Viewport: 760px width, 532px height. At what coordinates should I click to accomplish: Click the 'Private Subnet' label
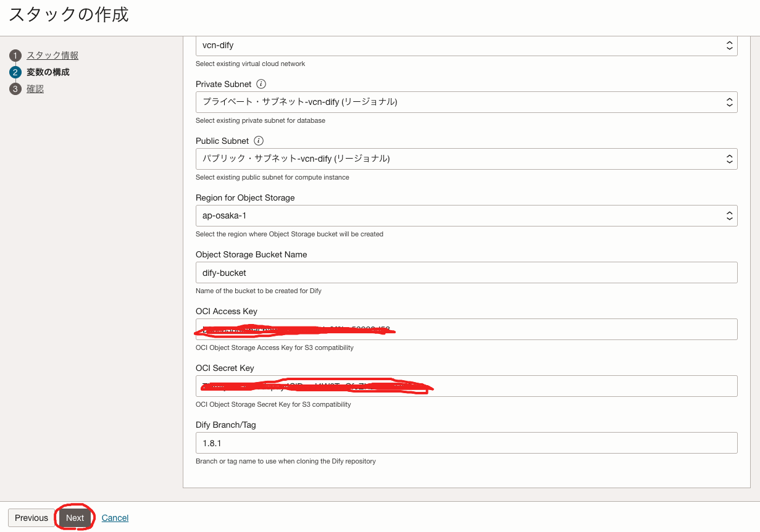[x=223, y=84]
